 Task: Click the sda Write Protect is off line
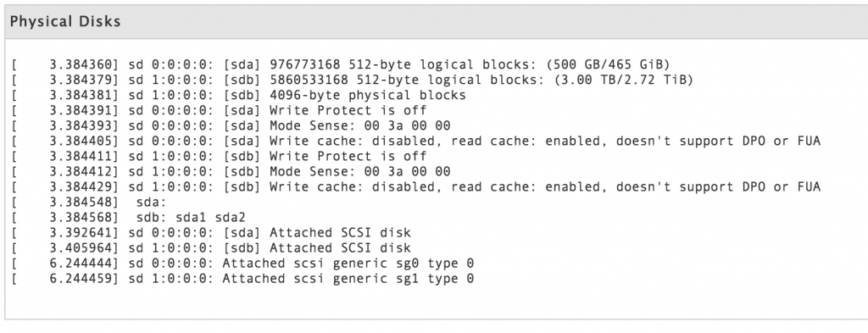click(219, 111)
